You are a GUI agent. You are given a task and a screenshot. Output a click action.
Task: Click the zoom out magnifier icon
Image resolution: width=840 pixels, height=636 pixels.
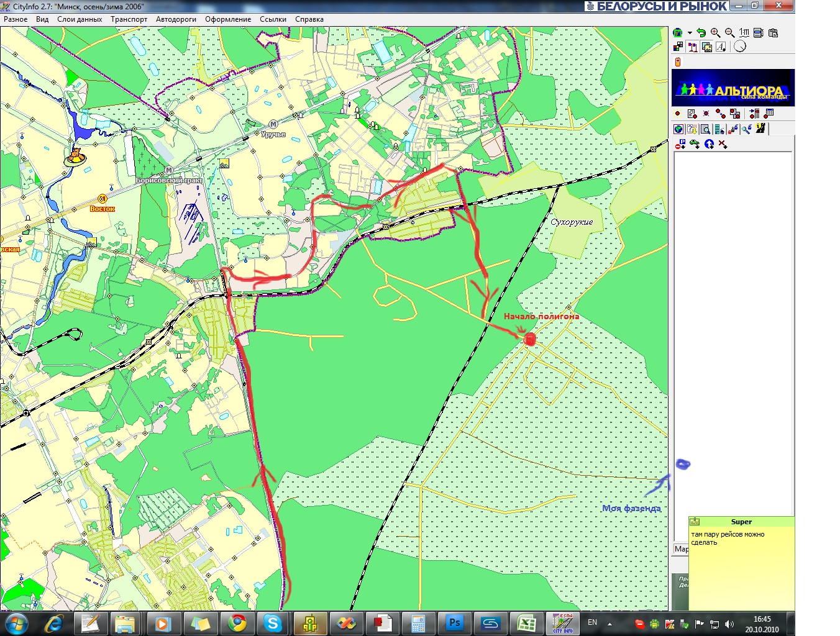(729, 33)
